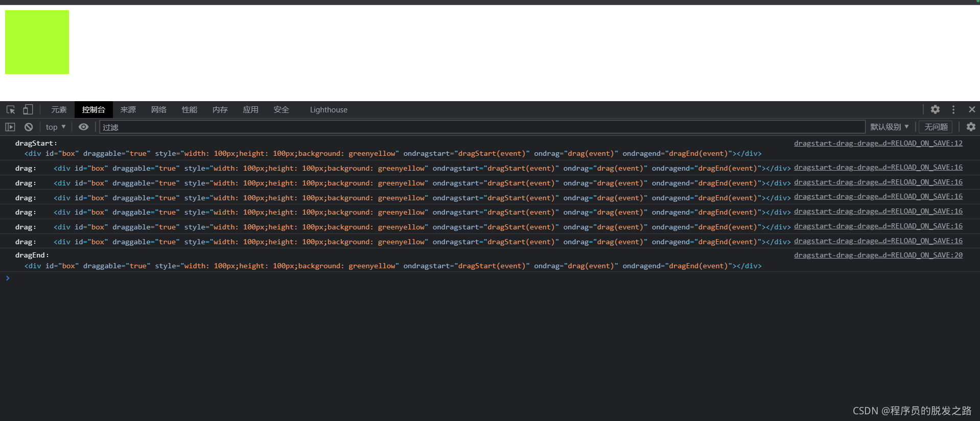
Task: Close the DevTools panel
Action: 972,109
